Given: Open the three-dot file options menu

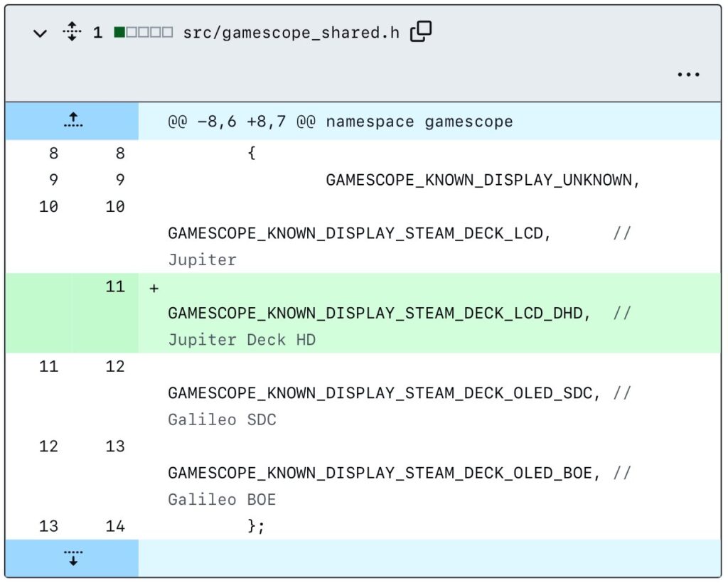Looking at the screenshot, I should [688, 74].
